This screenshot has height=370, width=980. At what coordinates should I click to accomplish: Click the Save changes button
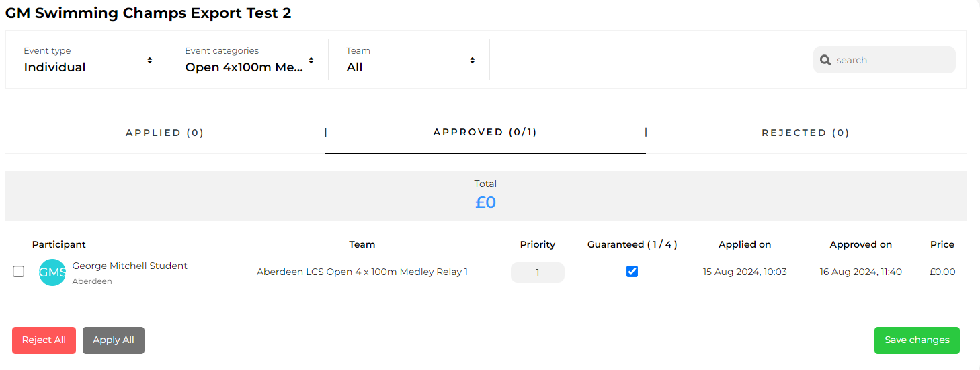pyautogui.click(x=917, y=340)
